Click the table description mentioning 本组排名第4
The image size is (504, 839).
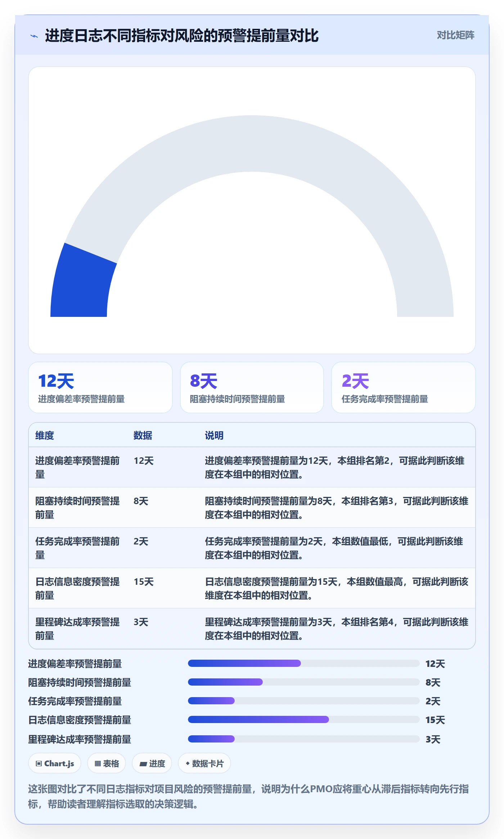coord(337,629)
